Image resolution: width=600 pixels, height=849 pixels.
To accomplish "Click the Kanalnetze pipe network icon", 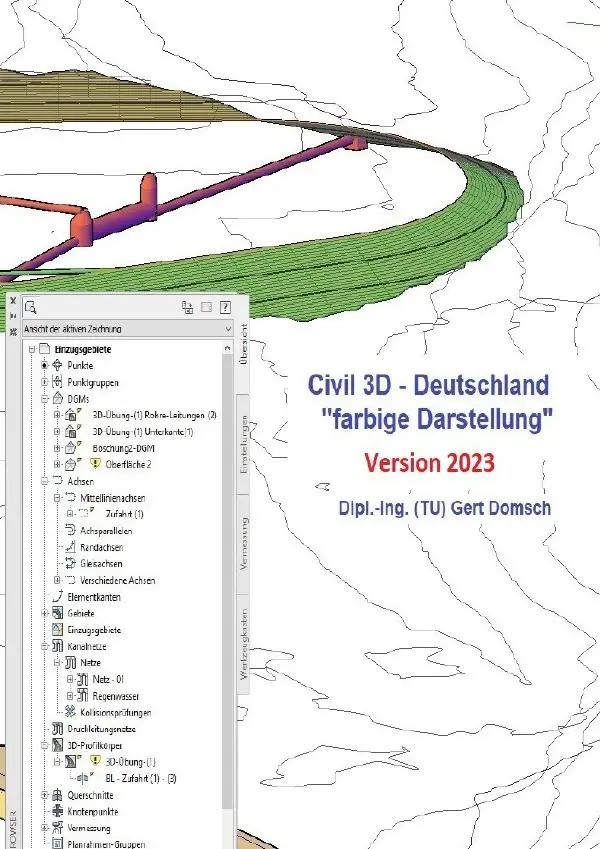I will 57,646.
